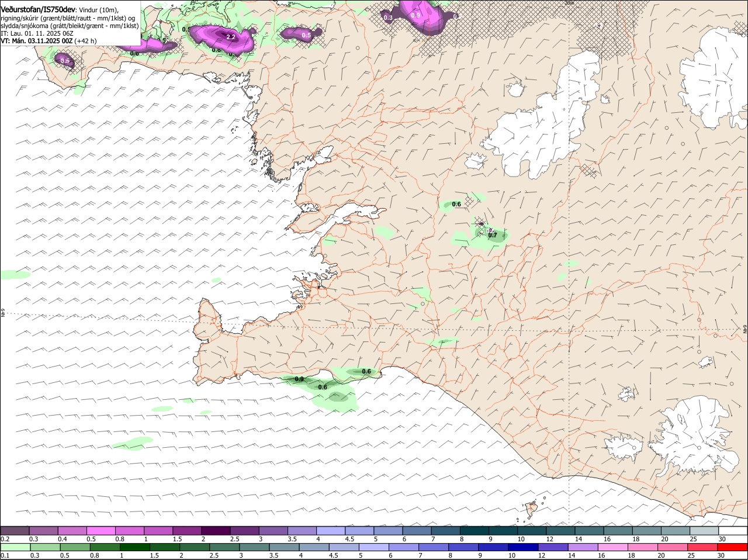The width and height of the screenshot is (748, 560).
Task: Click the 0.7 precipitation label inland
Action: click(x=493, y=235)
